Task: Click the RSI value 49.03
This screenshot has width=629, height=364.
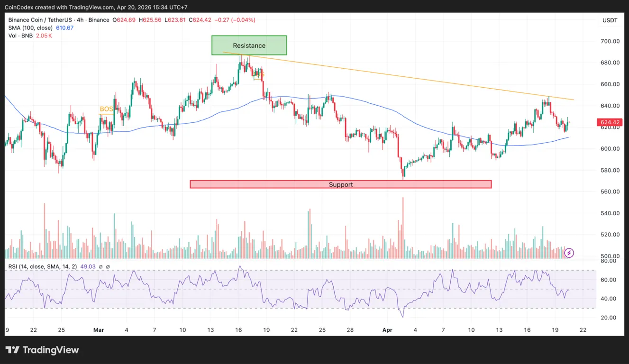Action: (87, 267)
